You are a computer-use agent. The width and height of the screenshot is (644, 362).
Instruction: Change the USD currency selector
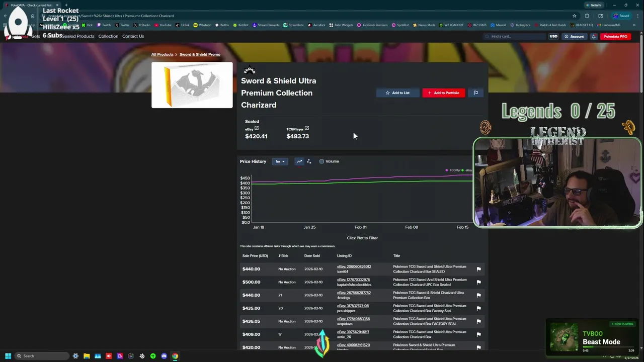(553, 36)
